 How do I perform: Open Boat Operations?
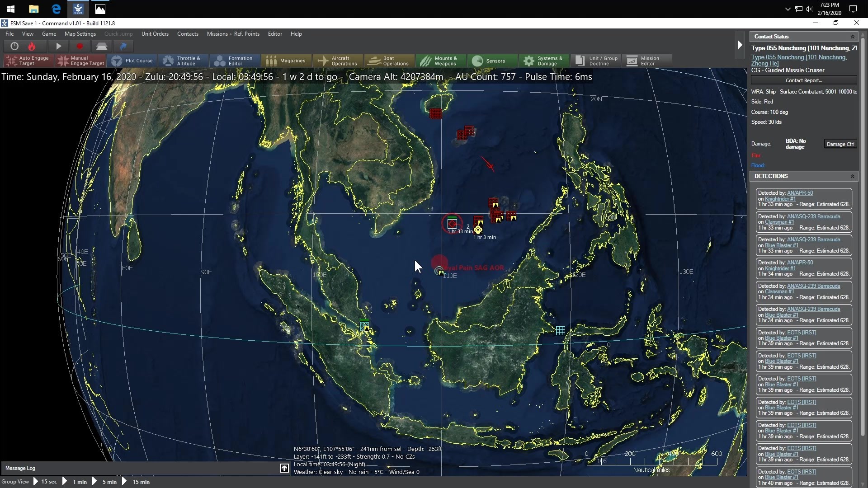[x=390, y=61]
